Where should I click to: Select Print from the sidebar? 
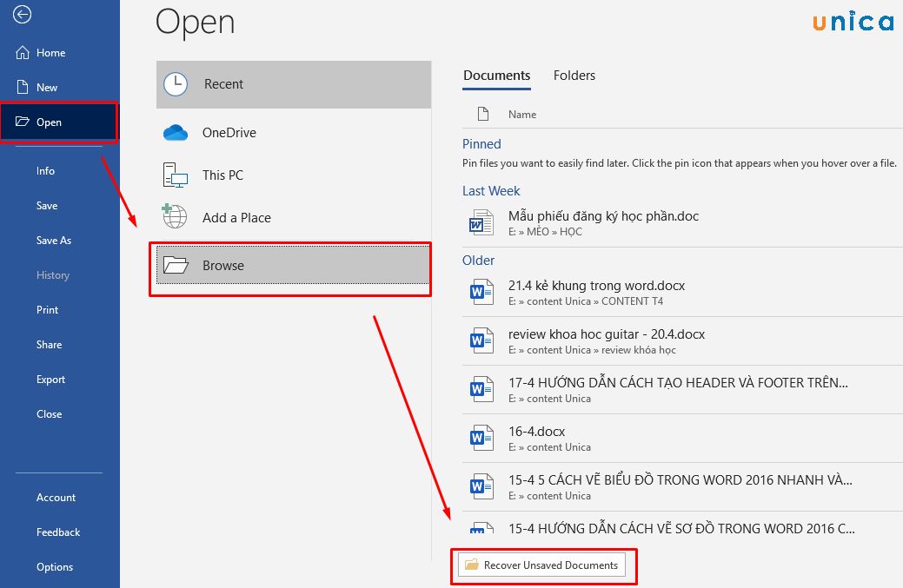(49, 309)
